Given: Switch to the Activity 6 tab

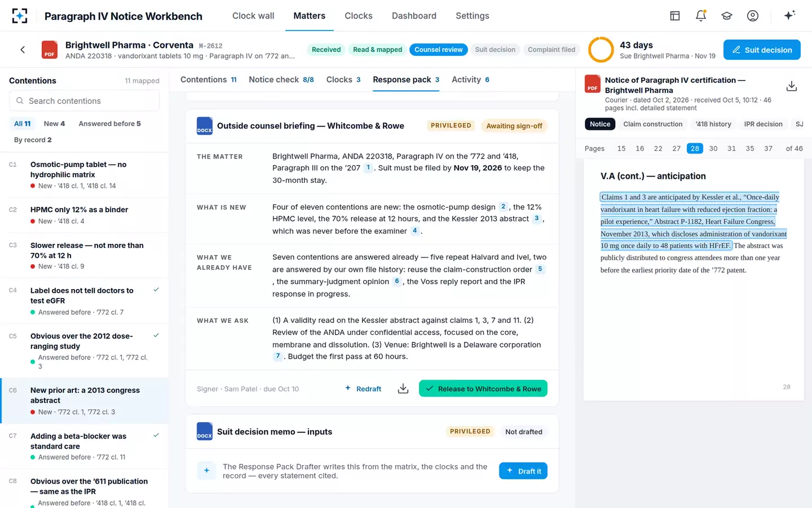Looking at the screenshot, I should pyautogui.click(x=470, y=80).
